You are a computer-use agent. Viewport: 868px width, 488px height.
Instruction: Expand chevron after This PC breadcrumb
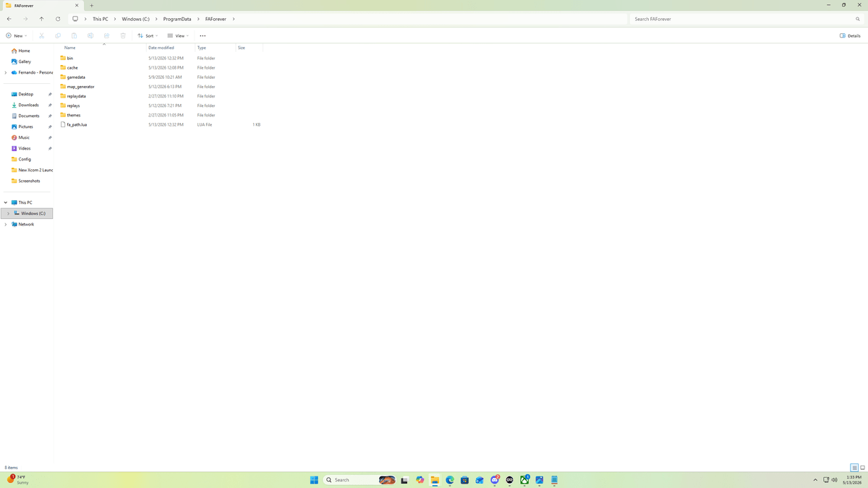click(114, 19)
